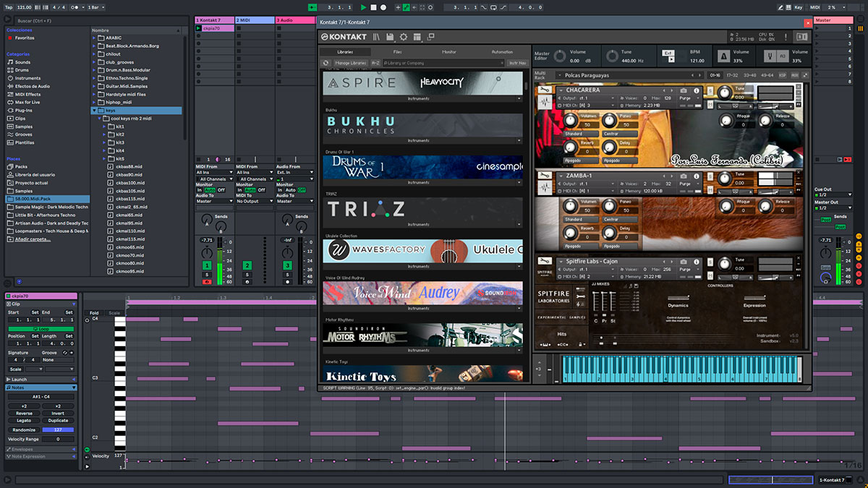Open the Bukhu Chronicles library banner

(423, 124)
